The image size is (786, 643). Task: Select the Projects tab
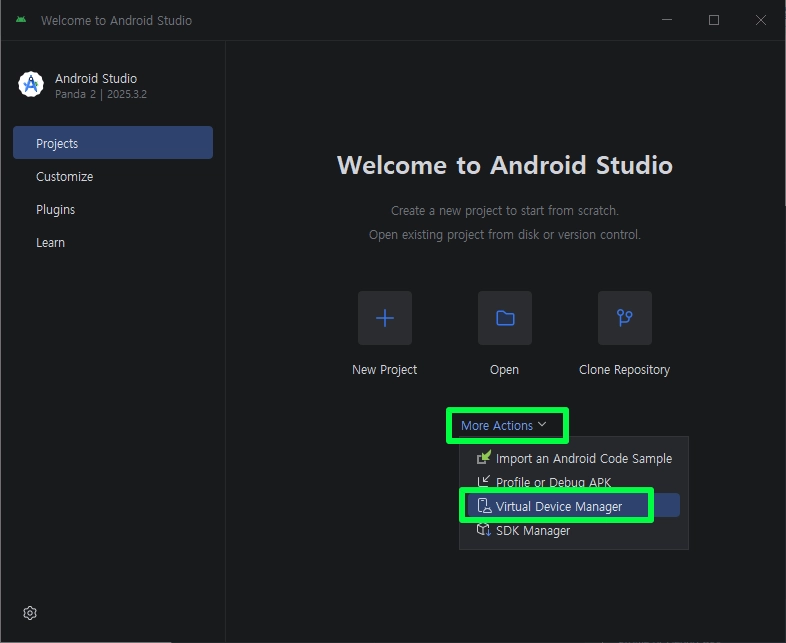click(x=113, y=143)
